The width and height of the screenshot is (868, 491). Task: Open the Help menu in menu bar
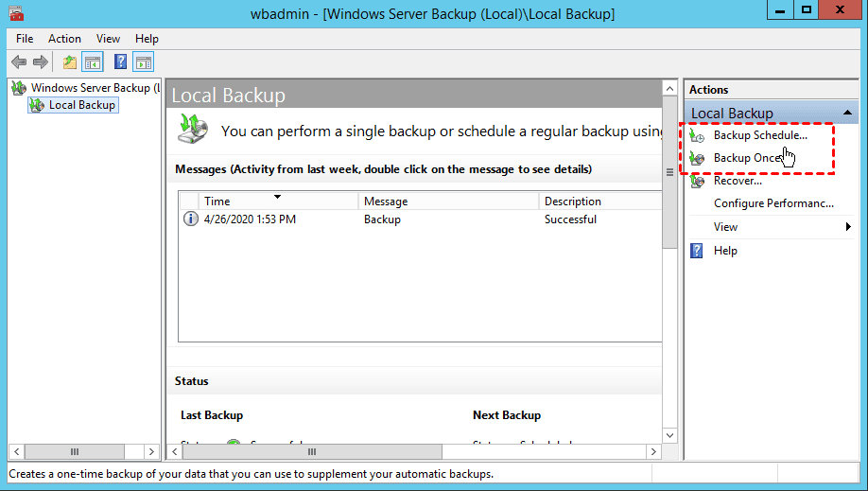point(147,39)
